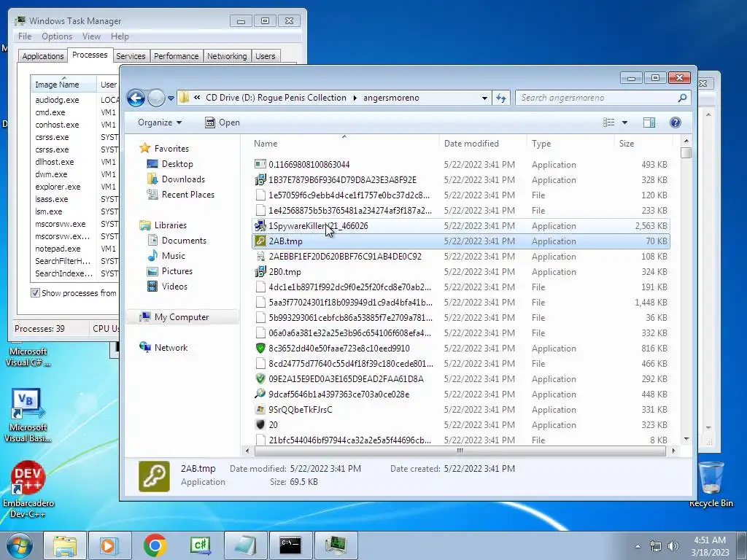Switch to Services tab in Task Manager
747x560 pixels.
tap(131, 56)
